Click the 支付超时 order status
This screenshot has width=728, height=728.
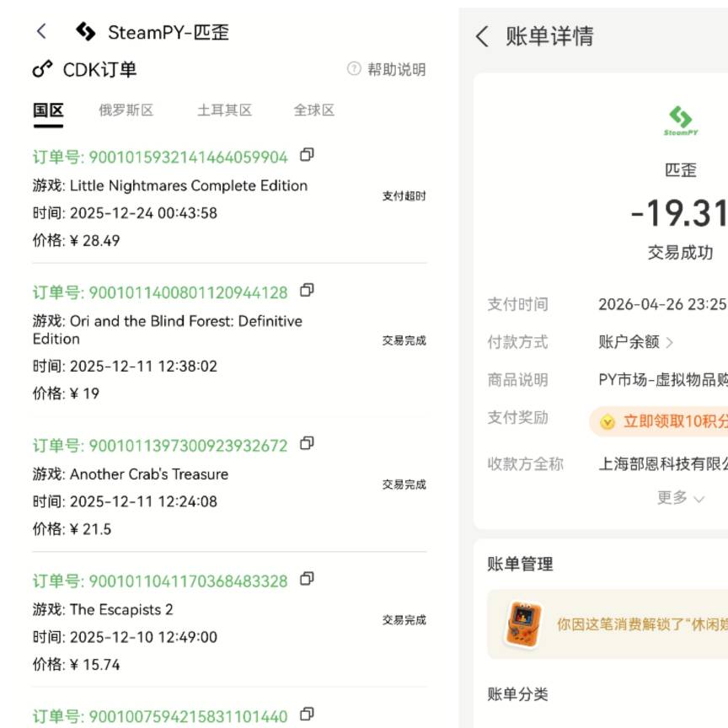click(x=404, y=196)
